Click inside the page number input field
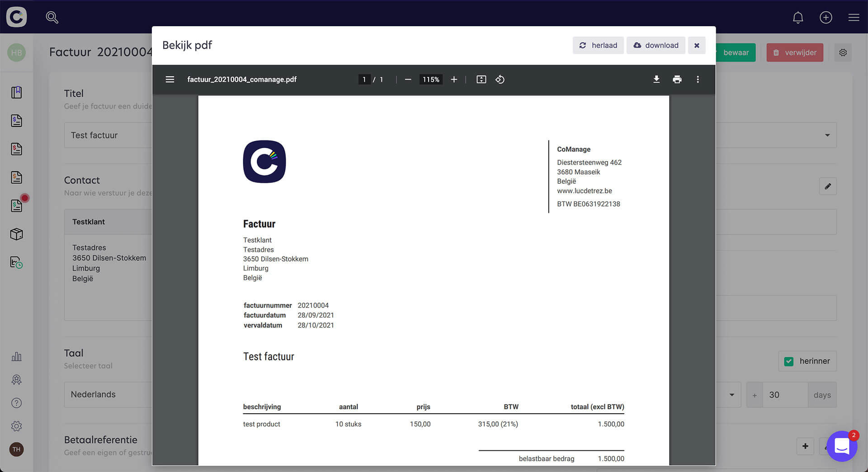 click(364, 79)
